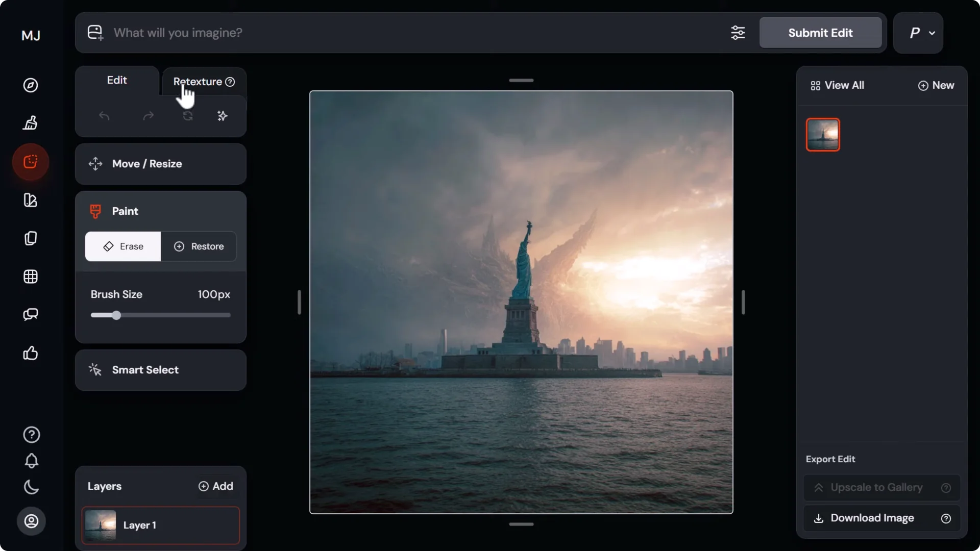The image size is (980, 551).
Task: Open the P version dropdown near Submit Edit
Action: click(918, 33)
